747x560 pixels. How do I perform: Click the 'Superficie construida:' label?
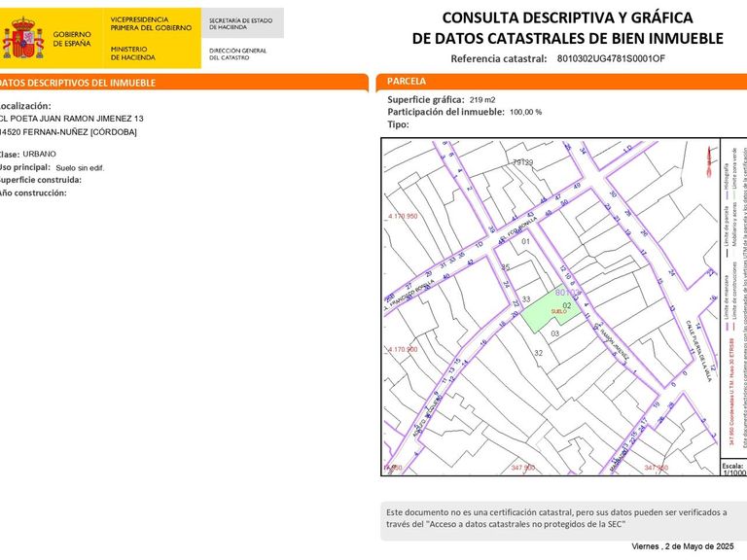pos(41,180)
